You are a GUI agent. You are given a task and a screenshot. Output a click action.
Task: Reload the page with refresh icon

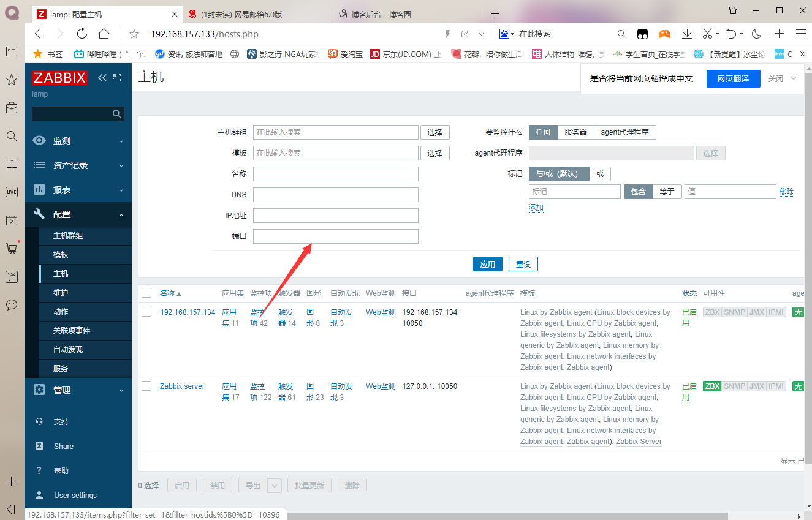coord(82,34)
